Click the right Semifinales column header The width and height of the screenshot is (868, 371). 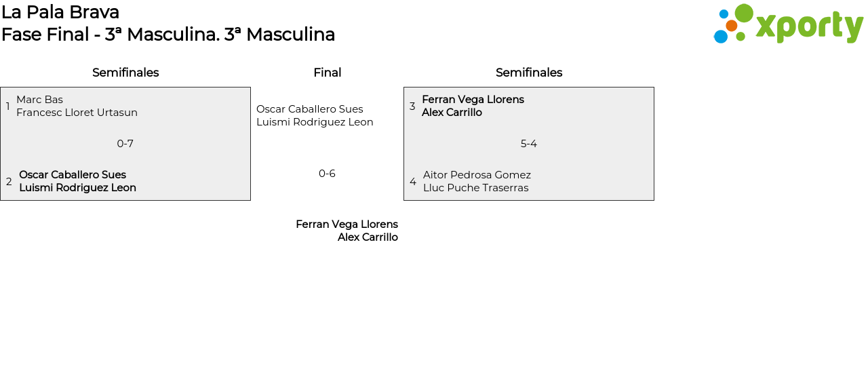[x=529, y=73]
